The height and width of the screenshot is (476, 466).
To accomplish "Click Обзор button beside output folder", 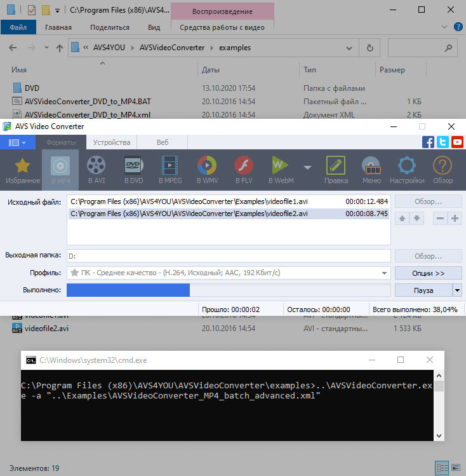I will coord(428,256).
